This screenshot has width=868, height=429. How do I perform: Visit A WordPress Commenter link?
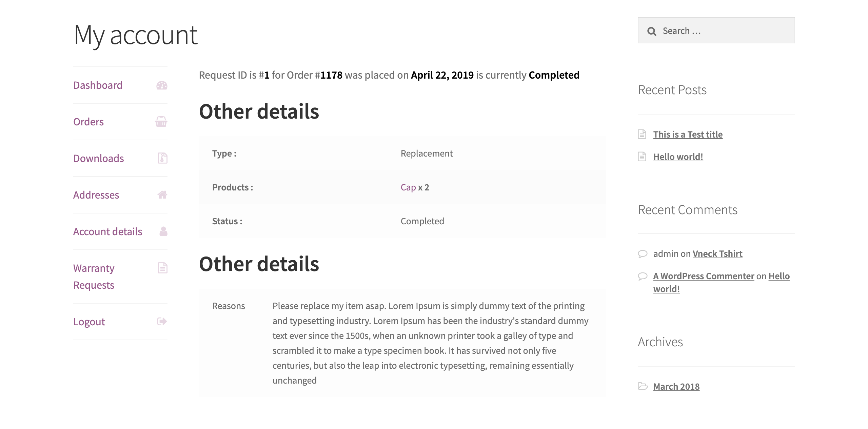[704, 276]
